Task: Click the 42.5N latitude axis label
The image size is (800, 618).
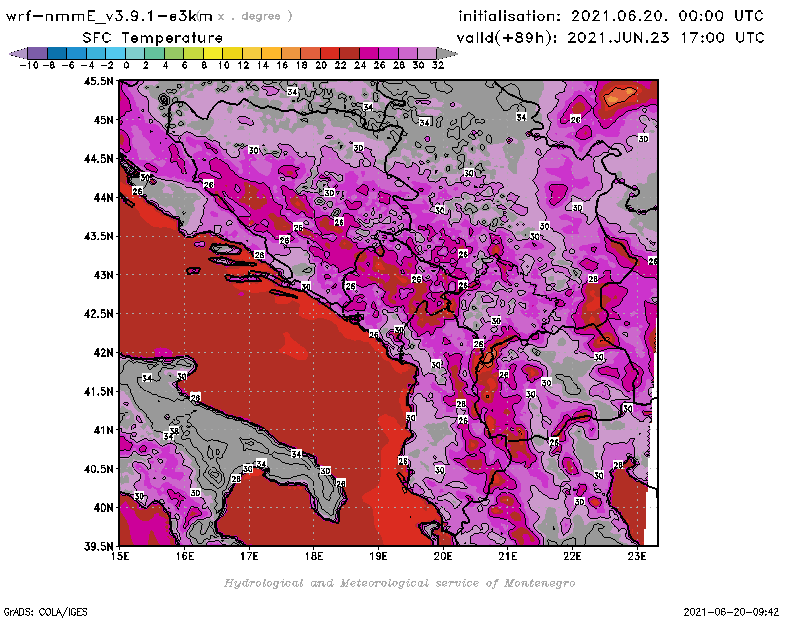Action: (x=98, y=314)
